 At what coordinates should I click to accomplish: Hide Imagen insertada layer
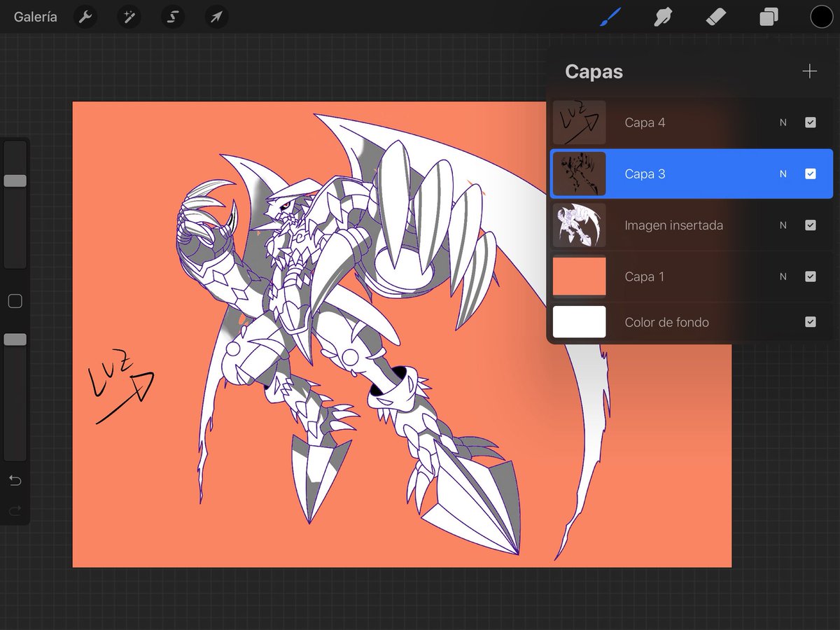coord(811,225)
